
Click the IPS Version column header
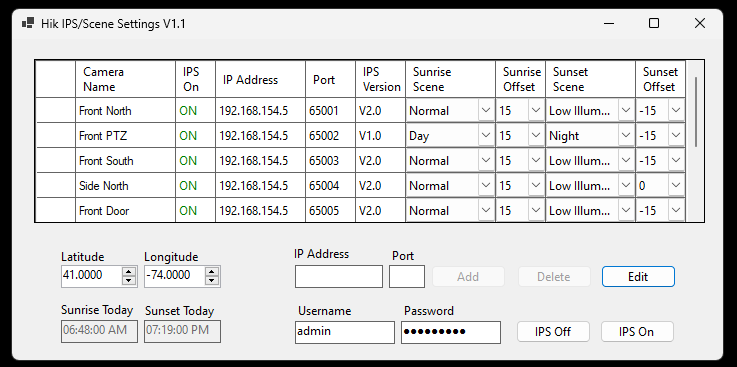380,79
